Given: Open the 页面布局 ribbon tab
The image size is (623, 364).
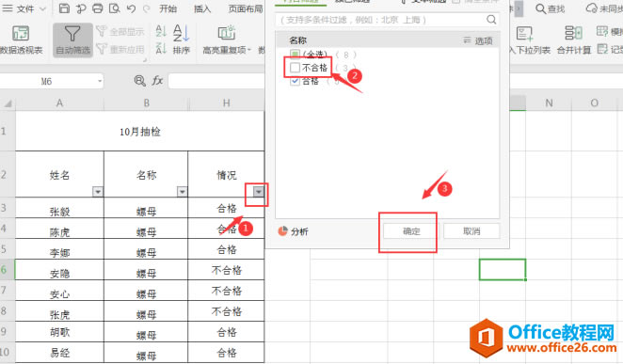Looking at the screenshot, I should [246, 8].
